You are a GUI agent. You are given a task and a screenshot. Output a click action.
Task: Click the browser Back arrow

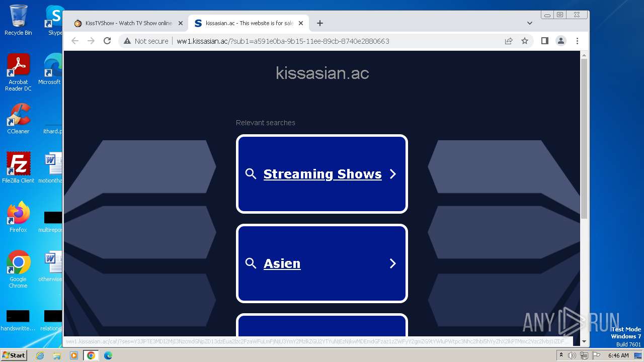tap(75, 41)
